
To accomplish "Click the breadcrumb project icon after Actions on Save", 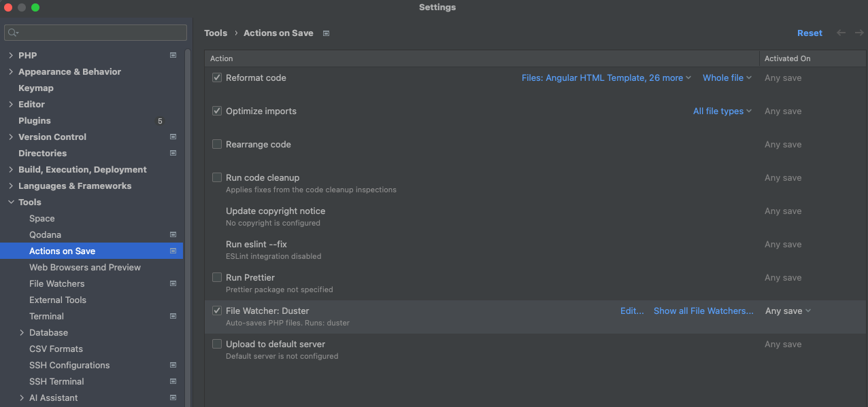I will coord(326,33).
